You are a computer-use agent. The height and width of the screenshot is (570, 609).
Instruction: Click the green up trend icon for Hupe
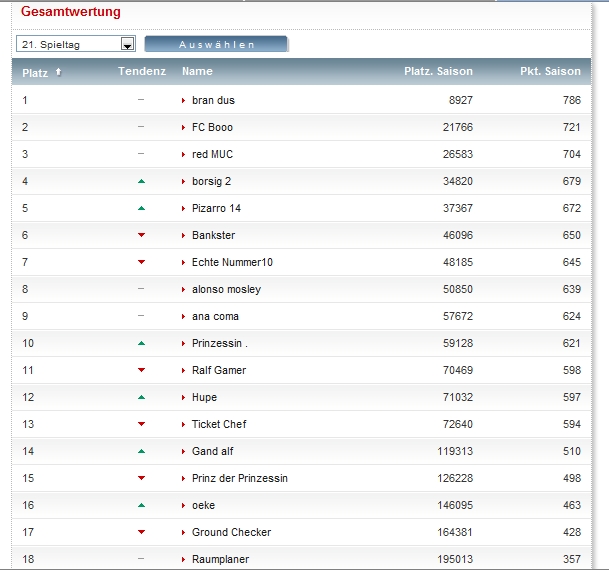(141, 397)
